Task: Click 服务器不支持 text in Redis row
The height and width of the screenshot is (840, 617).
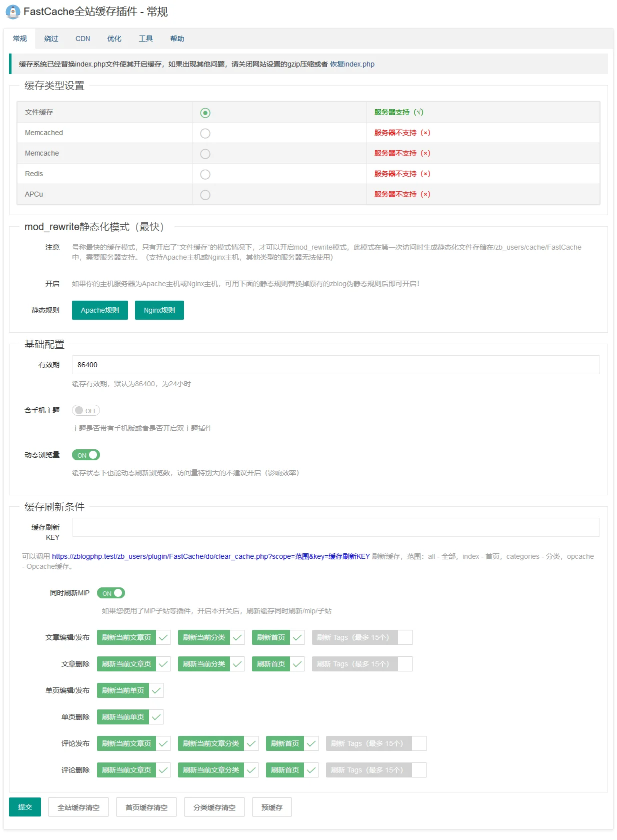Action: [402, 174]
